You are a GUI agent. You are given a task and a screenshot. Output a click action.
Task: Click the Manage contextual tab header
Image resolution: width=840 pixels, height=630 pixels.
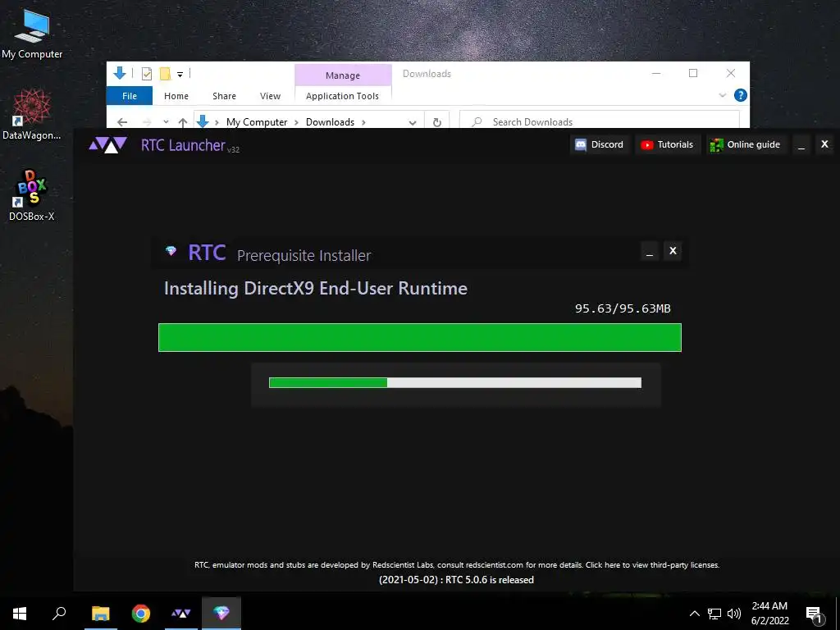[x=343, y=75]
